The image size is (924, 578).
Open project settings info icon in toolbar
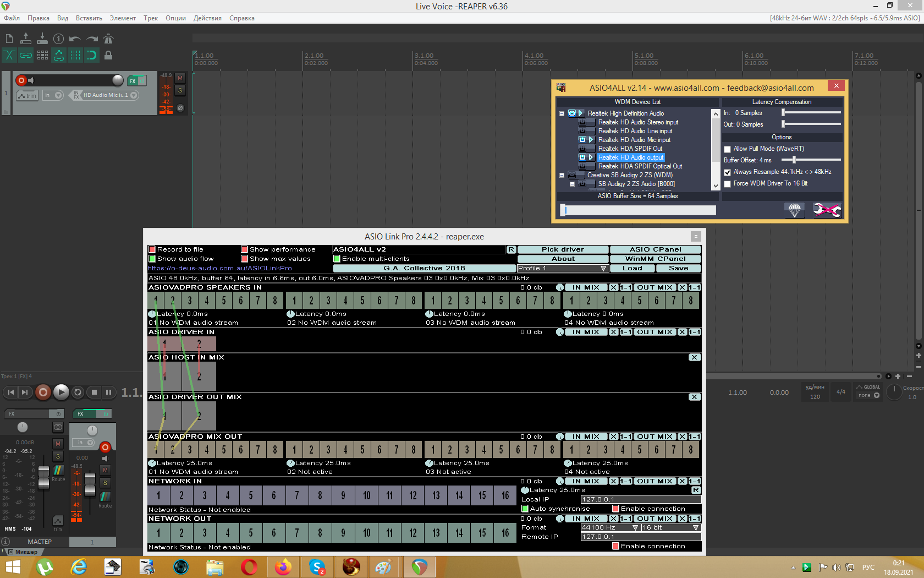59,39
